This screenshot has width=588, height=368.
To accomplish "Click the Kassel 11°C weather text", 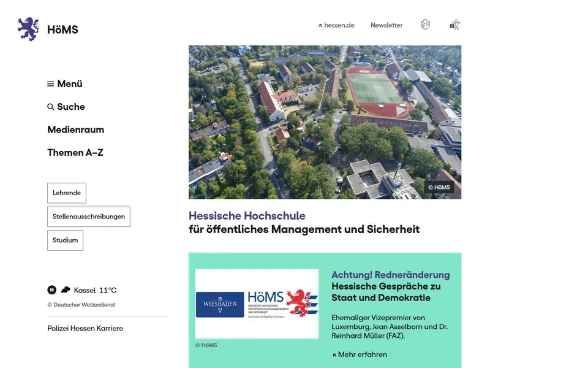I will [x=96, y=290].
